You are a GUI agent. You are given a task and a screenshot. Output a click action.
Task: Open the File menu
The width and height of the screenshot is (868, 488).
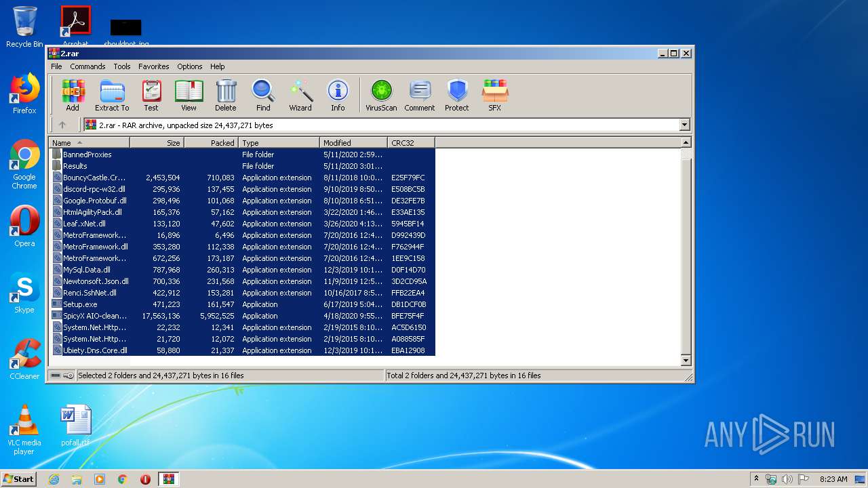pyautogui.click(x=56, y=66)
